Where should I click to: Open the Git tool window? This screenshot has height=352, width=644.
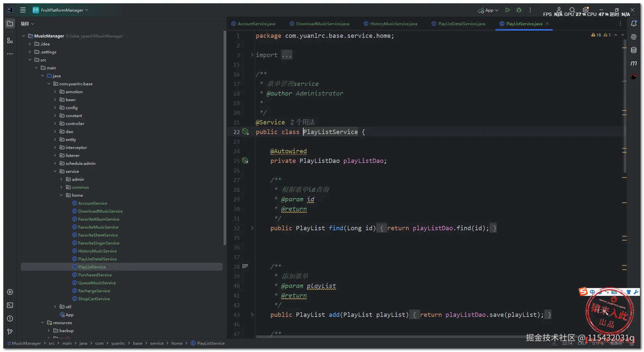[x=10, y=332]
